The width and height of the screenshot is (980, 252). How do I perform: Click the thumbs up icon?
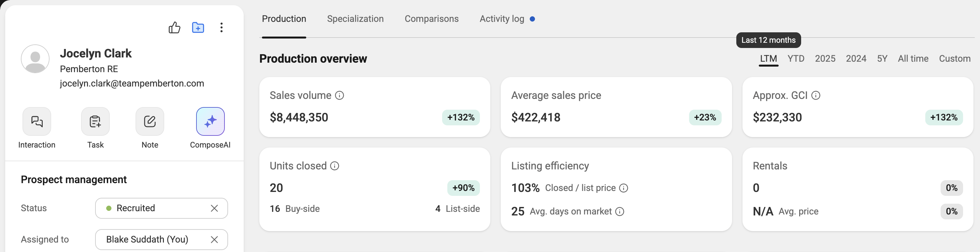tap(174, 27)
